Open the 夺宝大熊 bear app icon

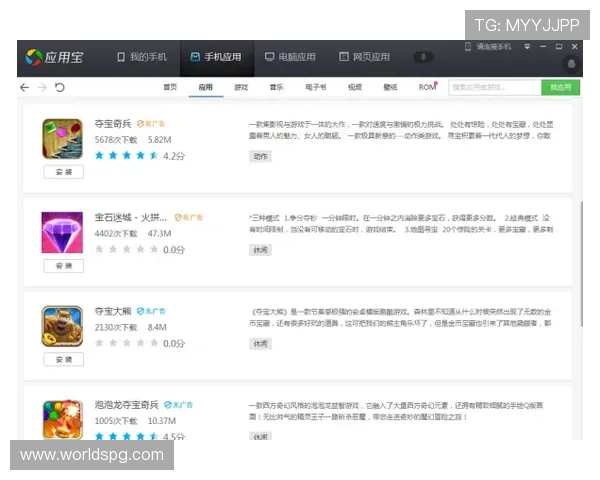pyautogui.click(x=62, y=327)
